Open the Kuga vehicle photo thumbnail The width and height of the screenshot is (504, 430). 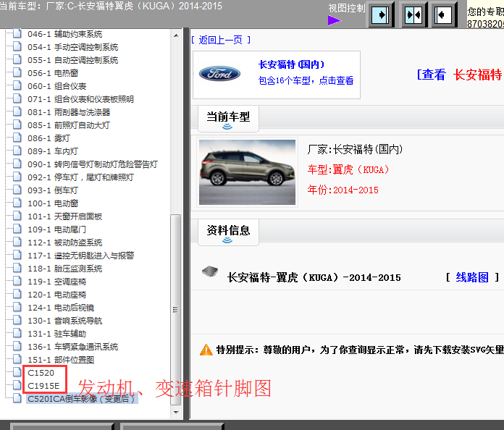point(247,172)
